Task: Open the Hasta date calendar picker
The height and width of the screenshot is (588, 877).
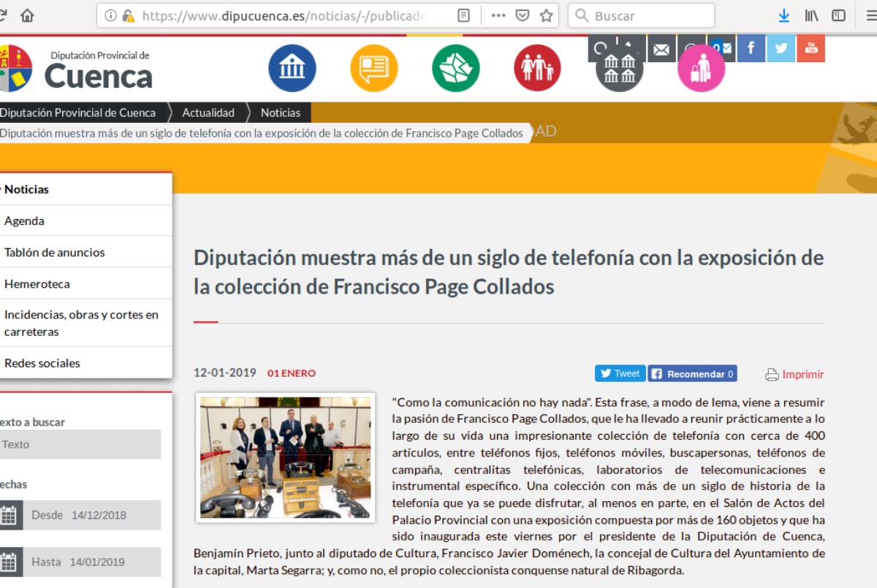Action: pos(9,562)
